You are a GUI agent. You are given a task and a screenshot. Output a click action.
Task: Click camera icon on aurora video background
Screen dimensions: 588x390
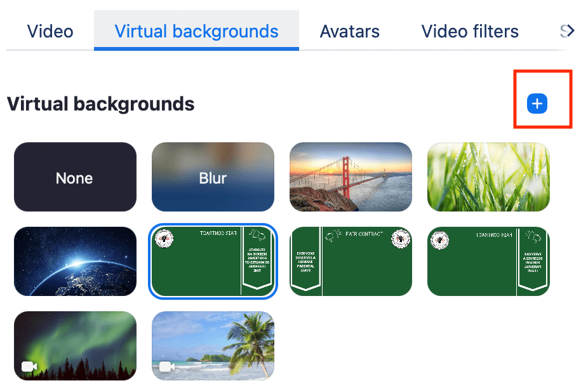pos(29,366)
